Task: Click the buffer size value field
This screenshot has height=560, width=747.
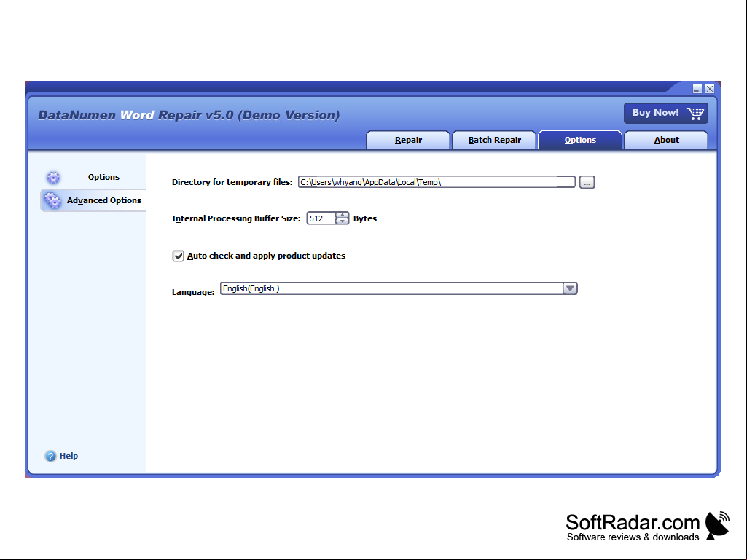Action: [x=321, y=218]
